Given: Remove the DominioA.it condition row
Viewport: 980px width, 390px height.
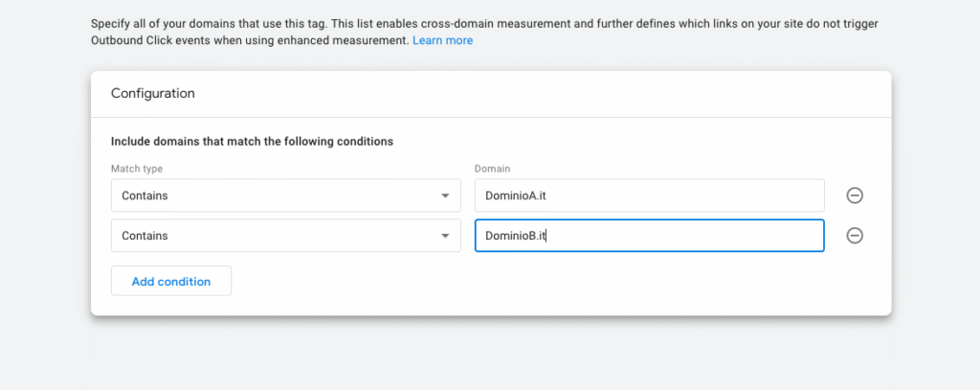Looking at the screenshot, I should (855, 195).
